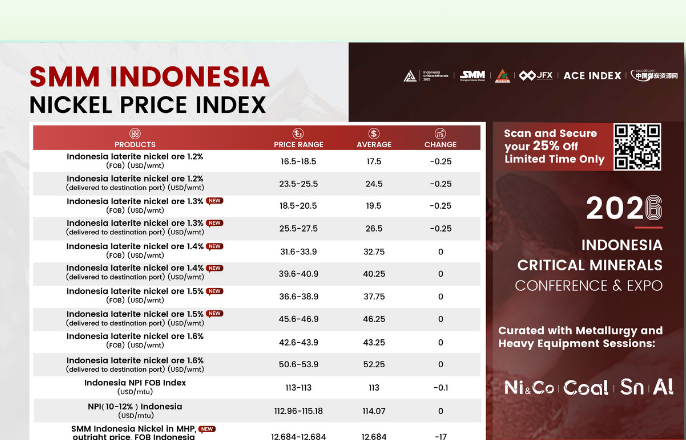
Task: Click AVERAGE column header
Action: click(374, 144)
